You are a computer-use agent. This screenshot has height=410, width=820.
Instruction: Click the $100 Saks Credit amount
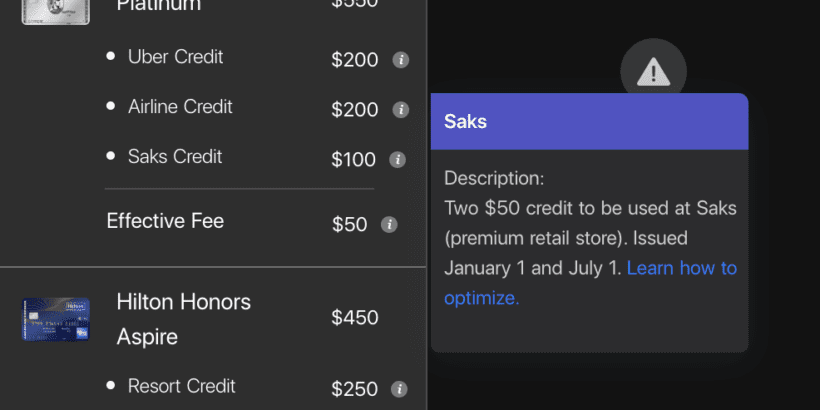354,160
